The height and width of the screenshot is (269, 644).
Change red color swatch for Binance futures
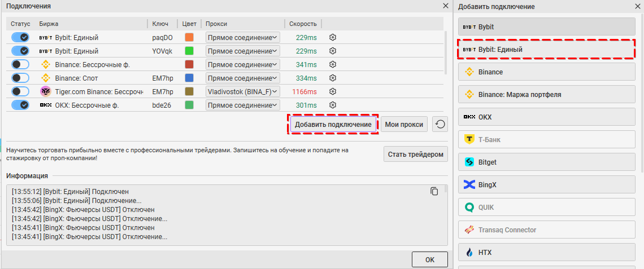click(189, 64)
